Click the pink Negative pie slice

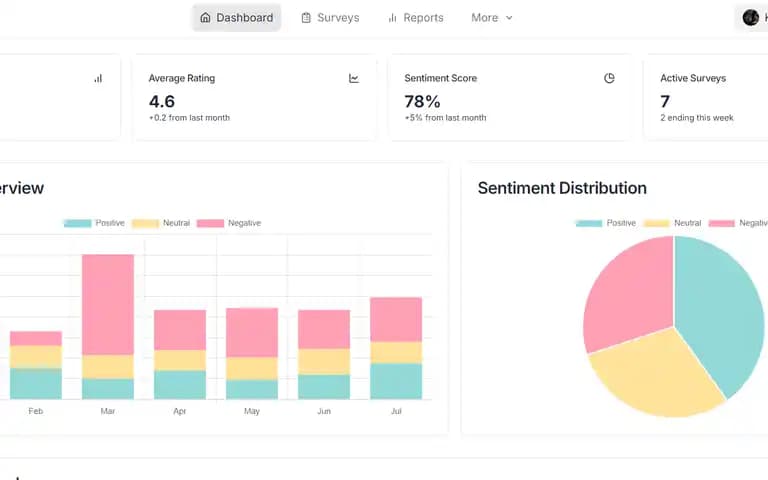pos(629,294)
